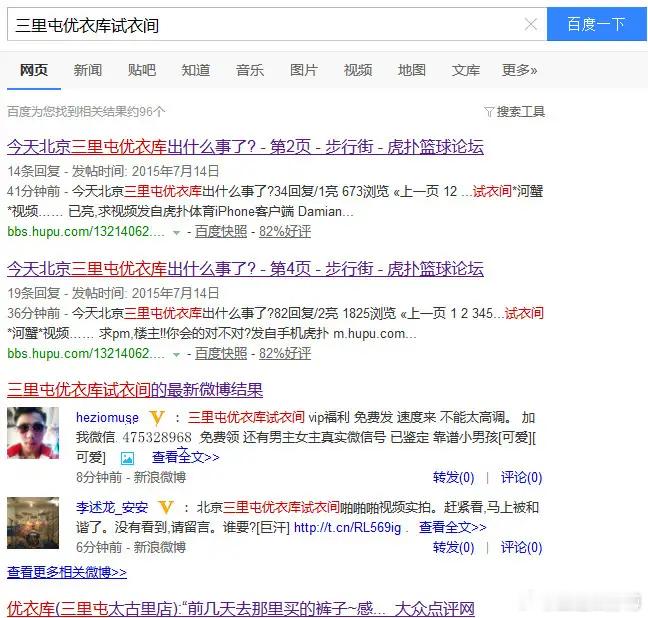
Task: Click the 8分钟前 - 新浪微博 timestamp
Action: [131, 477]
